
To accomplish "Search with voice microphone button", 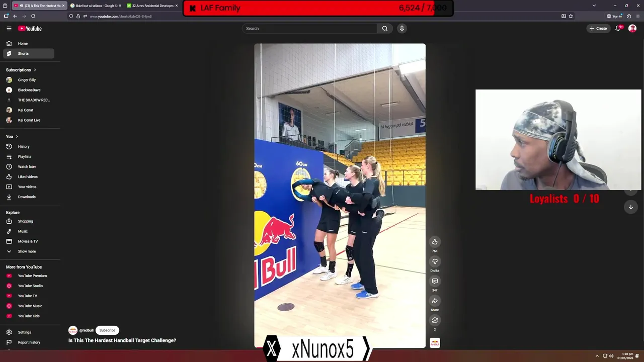I will tap(401, 29).
